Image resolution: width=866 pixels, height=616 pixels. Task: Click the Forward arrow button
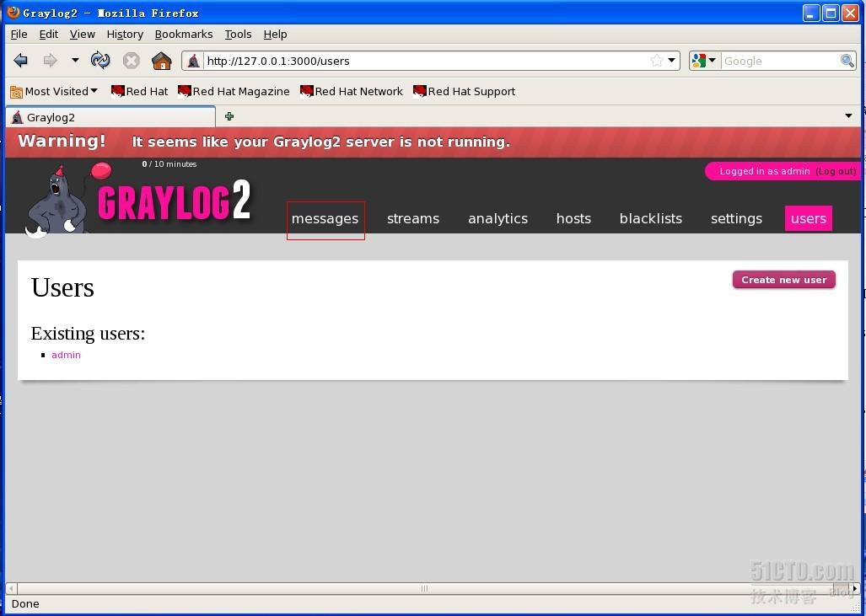click(x=51, y=60)
